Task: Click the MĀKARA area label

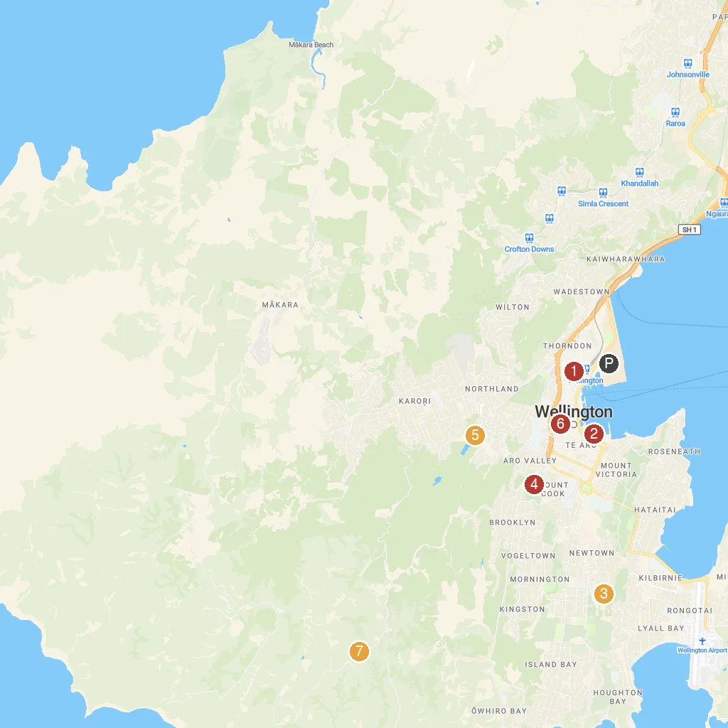Action: tap(280, 305)
